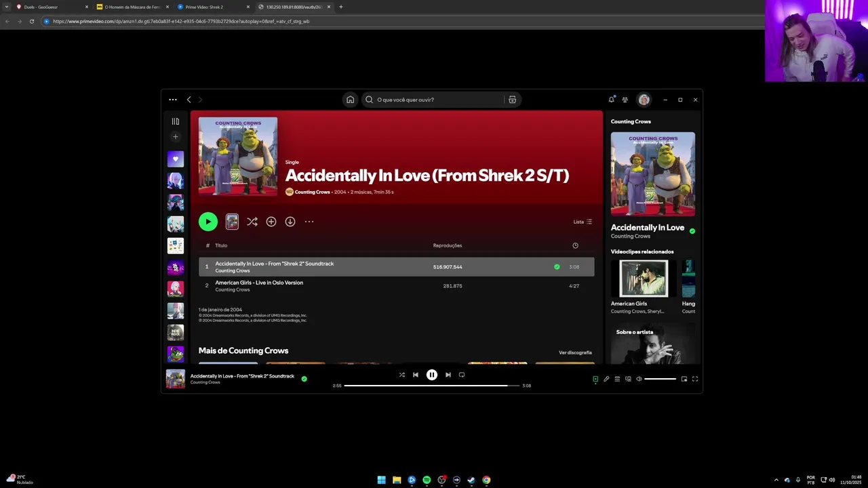868x488 pixels.
Task: Pause the current song
Action: (432, 375)
